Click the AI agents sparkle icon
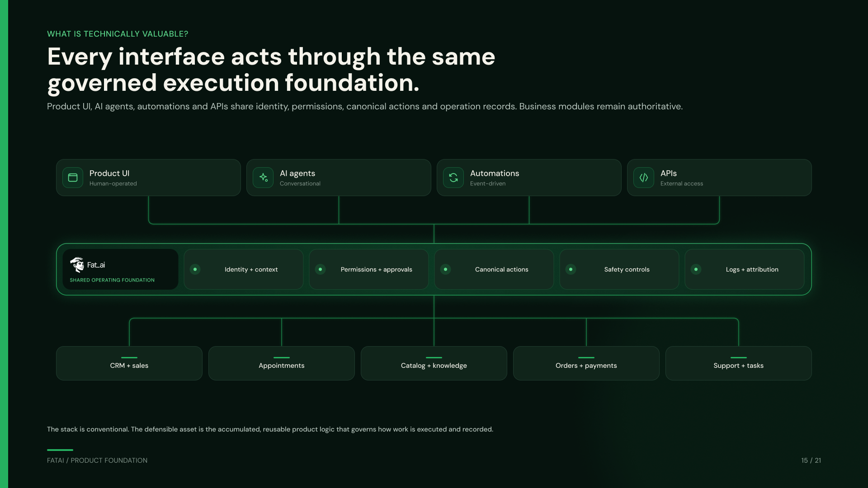The width and height of the screenshot is (868, 488). point(263,178)
